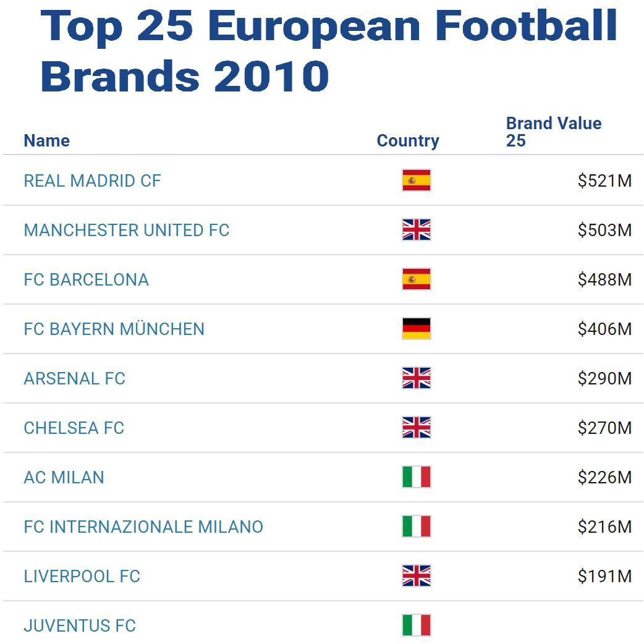Click German flag next to Bayern München
Viewport: 644px width, 644px height.
416,329
